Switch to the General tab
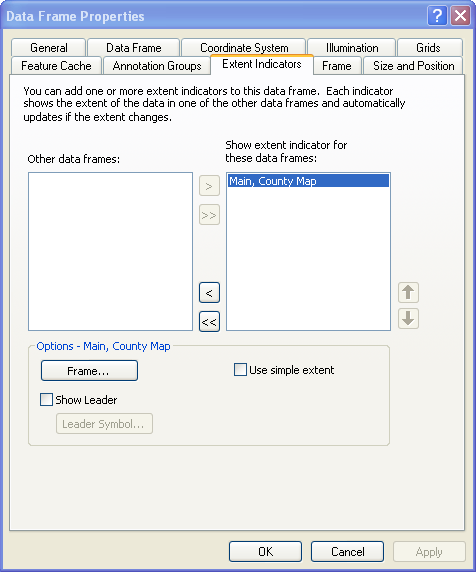The height and width of the screenshot is (572, 476). (x=49, y=47)
